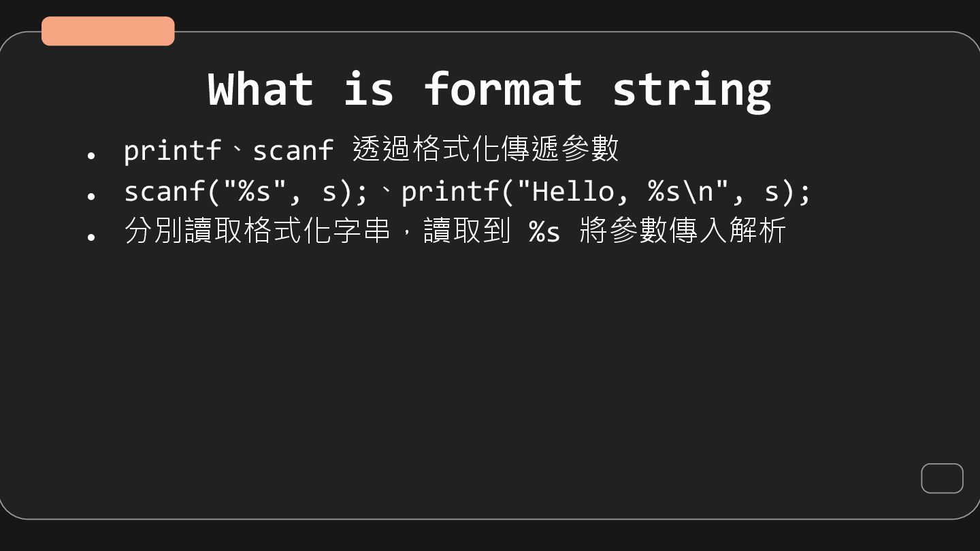Click the code scanf("%s", s);

tap(246, 191)
